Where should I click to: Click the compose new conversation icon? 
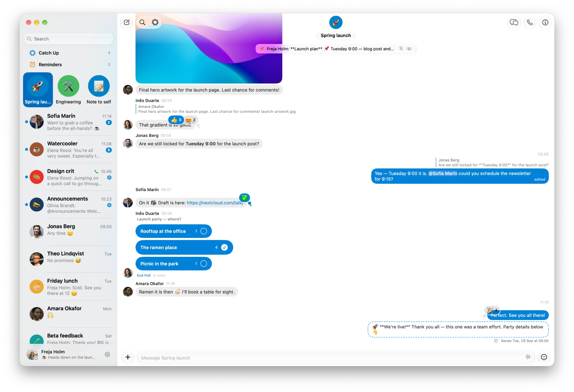tap(127, 22)
